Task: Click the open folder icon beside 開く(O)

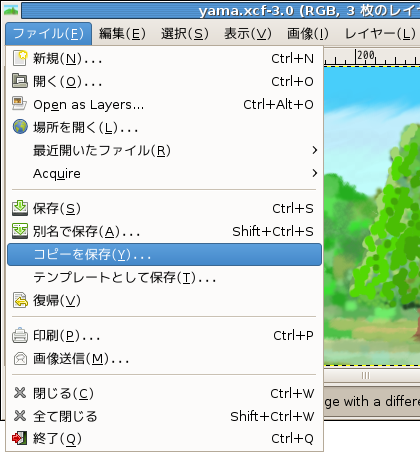Action: tap(20, 81)
